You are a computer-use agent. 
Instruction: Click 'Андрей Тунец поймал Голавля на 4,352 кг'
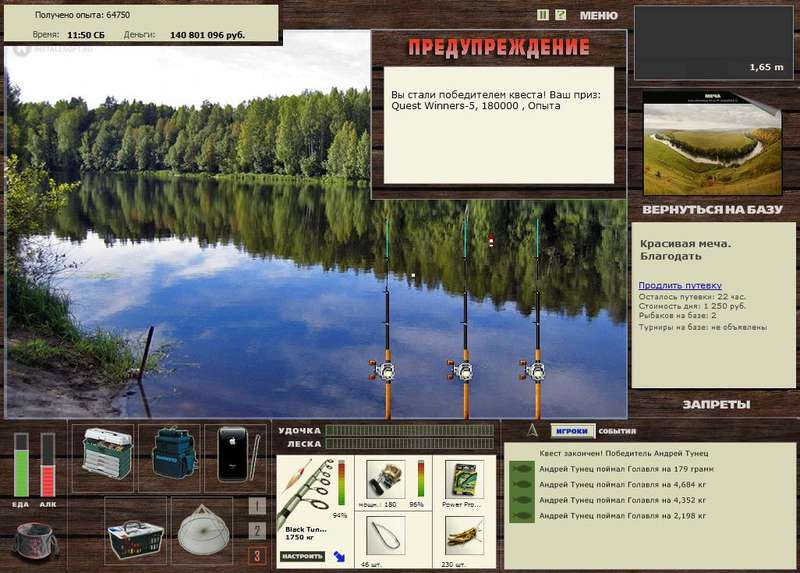point(622,500)
